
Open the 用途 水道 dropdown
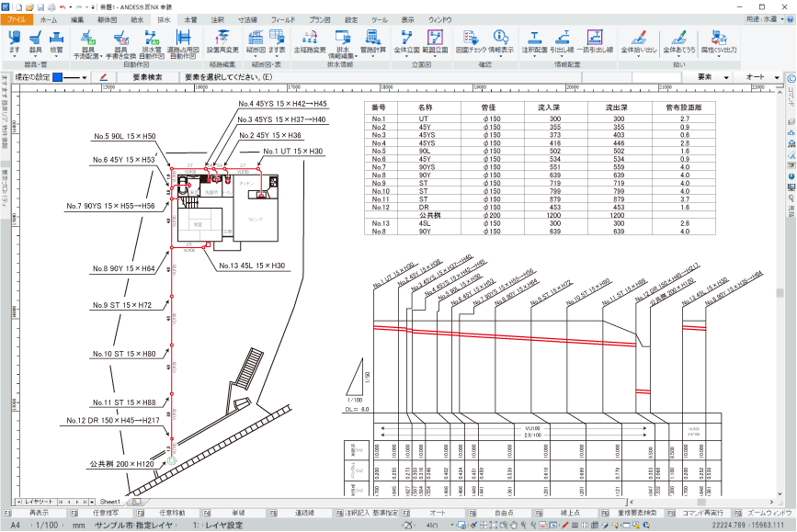click(x=767, y=18)
